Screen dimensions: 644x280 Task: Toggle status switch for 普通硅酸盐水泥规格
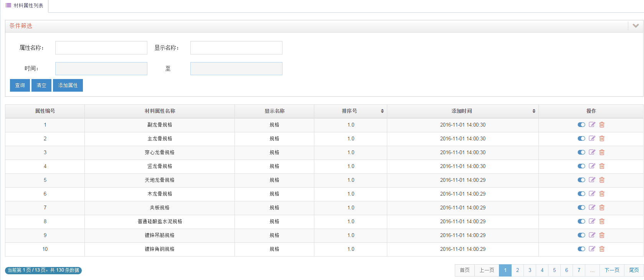[x=581, y=221]
